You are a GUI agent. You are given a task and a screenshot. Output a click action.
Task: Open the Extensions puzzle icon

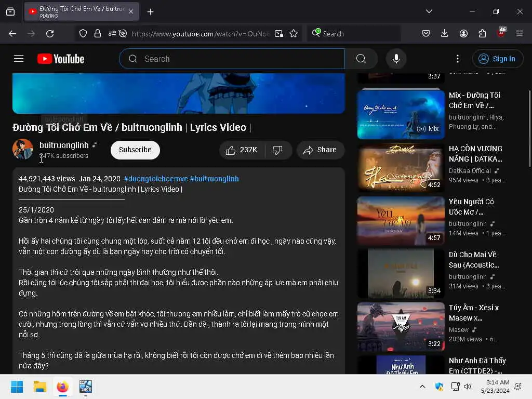tap(482, 33)
